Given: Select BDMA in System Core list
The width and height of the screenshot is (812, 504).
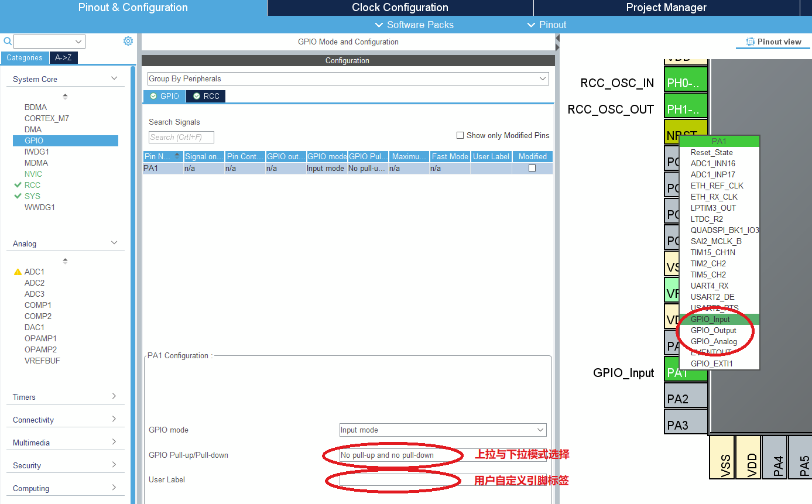Looking at the screenshot, I should 36,107.
